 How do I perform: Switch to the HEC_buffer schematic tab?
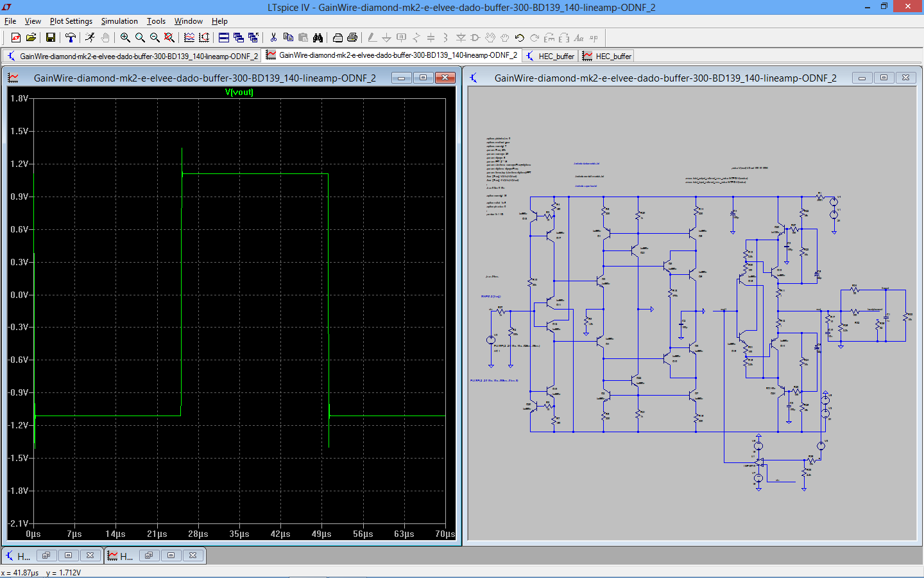[x=550, y=56]
